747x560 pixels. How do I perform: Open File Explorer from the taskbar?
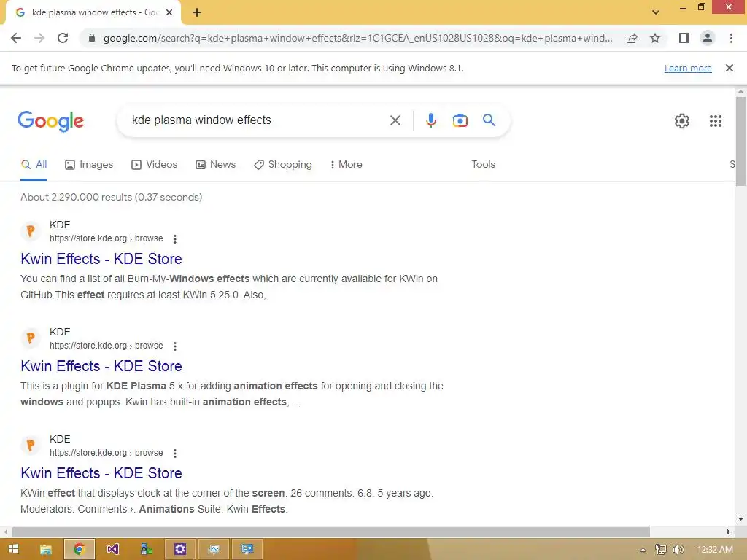click(46, 550)
